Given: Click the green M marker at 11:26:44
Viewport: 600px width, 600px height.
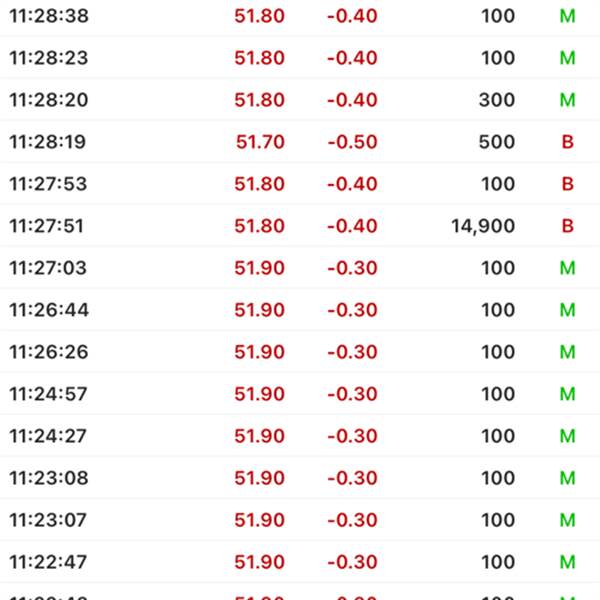Looking at the screenshot, I should point(567,310).
